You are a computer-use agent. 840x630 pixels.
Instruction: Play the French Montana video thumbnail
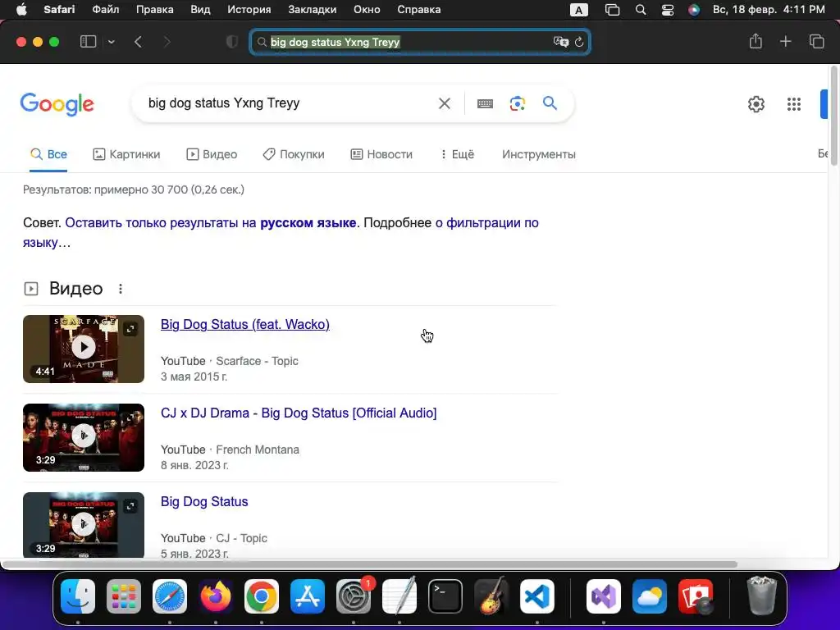click(x=84, y=436)
